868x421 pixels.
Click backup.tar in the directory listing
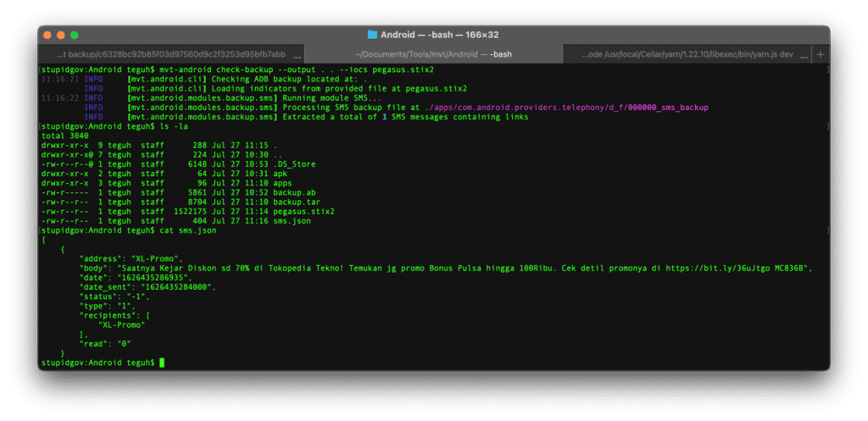tap(296, 202)
